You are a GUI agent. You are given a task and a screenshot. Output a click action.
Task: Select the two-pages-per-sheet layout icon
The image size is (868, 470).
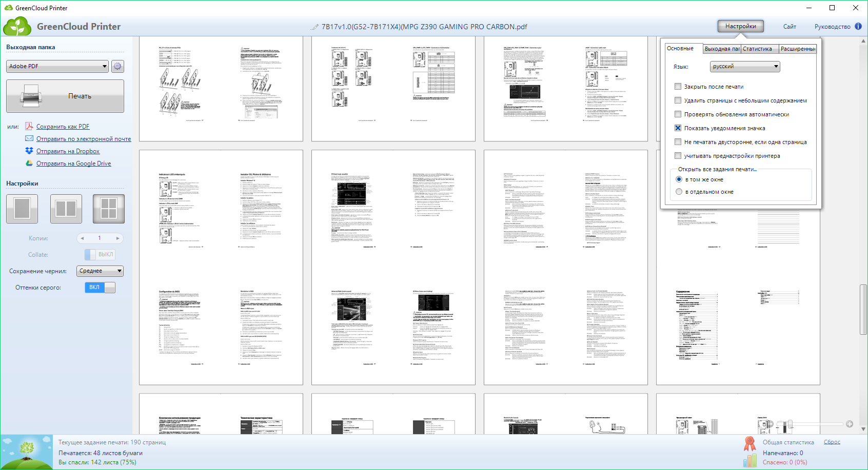pyautogui.click(x=66, y=209)
